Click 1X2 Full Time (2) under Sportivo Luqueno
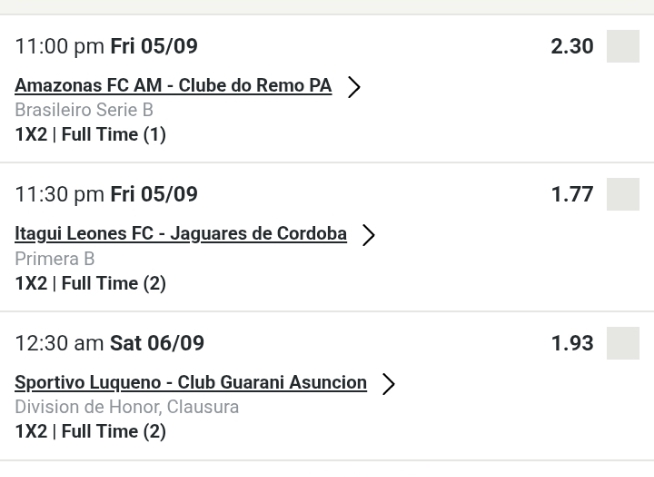This screenshot has width=654, height=477. click(x=90, y=431)
